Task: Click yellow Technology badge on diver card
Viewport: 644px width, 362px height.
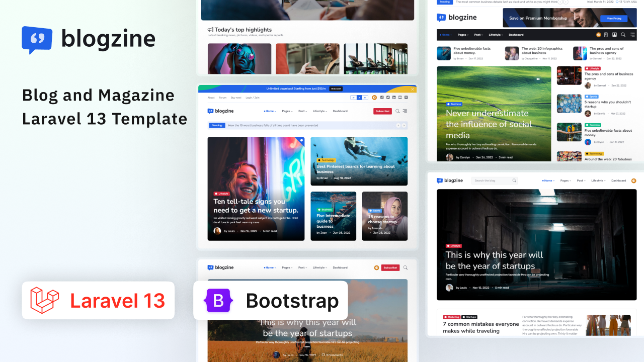Action: [x=326, y=160]
